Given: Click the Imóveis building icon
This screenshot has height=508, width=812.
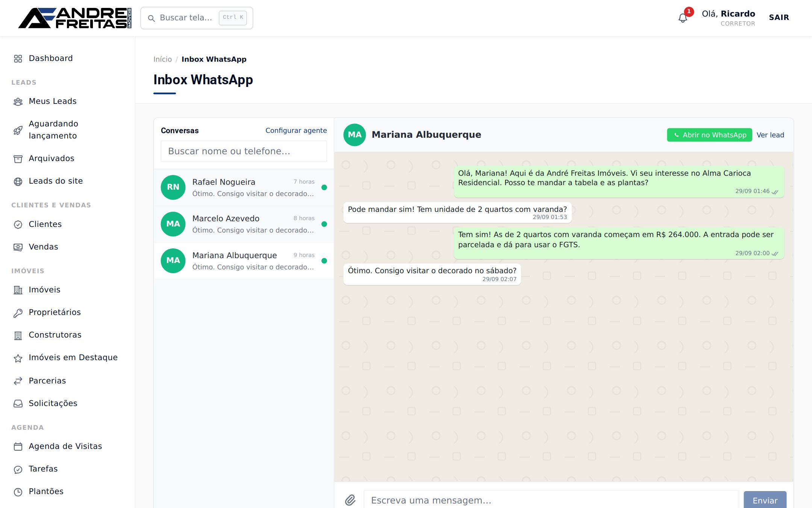Looking at the screenshot, I should point(18,290).
